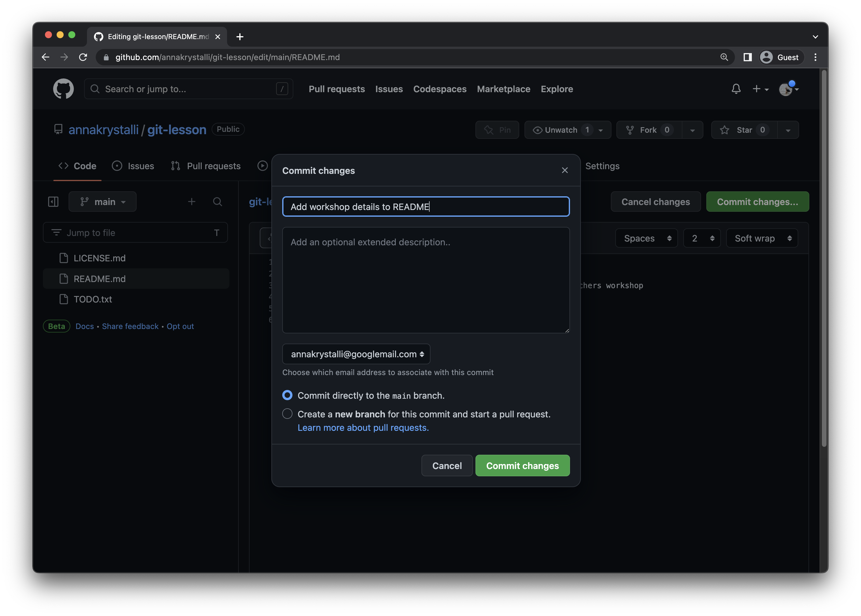Open the Code tab
Image resolution: width=861 pixels, height=616 pixels.
pos(77,166)
